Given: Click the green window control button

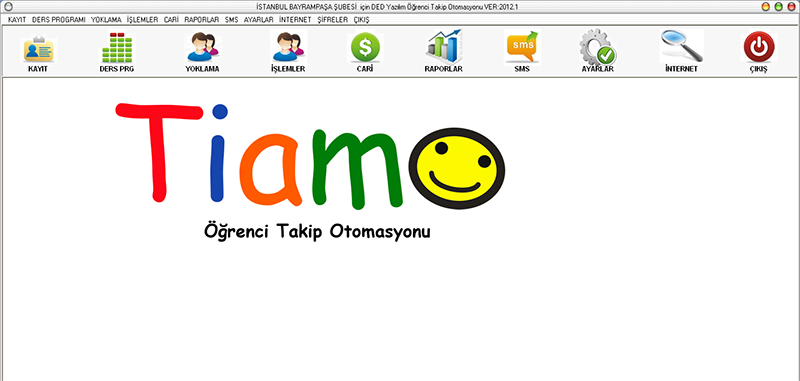Looking at the screenshot, I should 778,7.
